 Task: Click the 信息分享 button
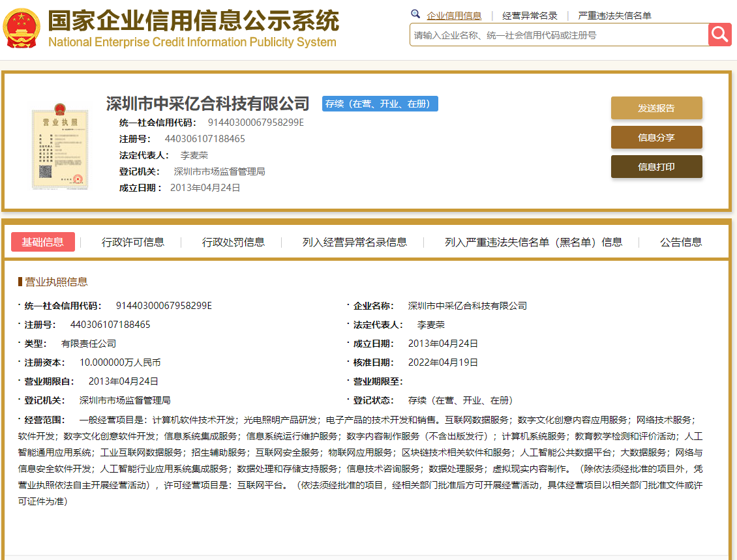click(x=656, y=138)
